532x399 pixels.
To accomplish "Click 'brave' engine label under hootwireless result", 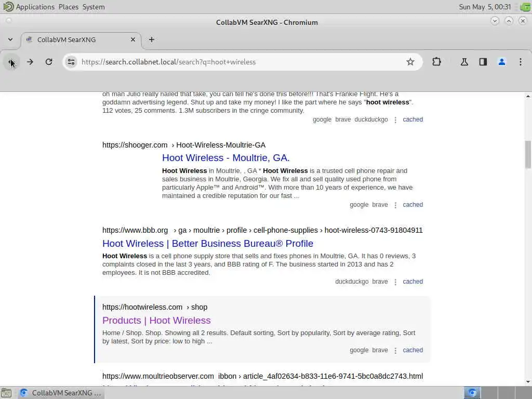I will 380,350.
